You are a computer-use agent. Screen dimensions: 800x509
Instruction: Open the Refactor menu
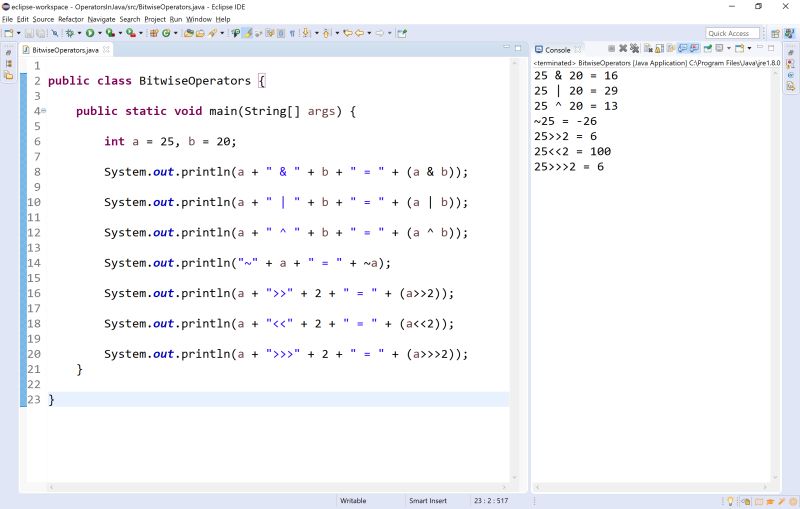(71, 19)
